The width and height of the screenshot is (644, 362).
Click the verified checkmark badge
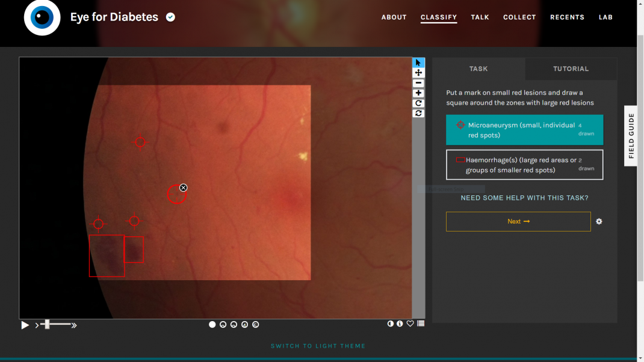[170, 17]
